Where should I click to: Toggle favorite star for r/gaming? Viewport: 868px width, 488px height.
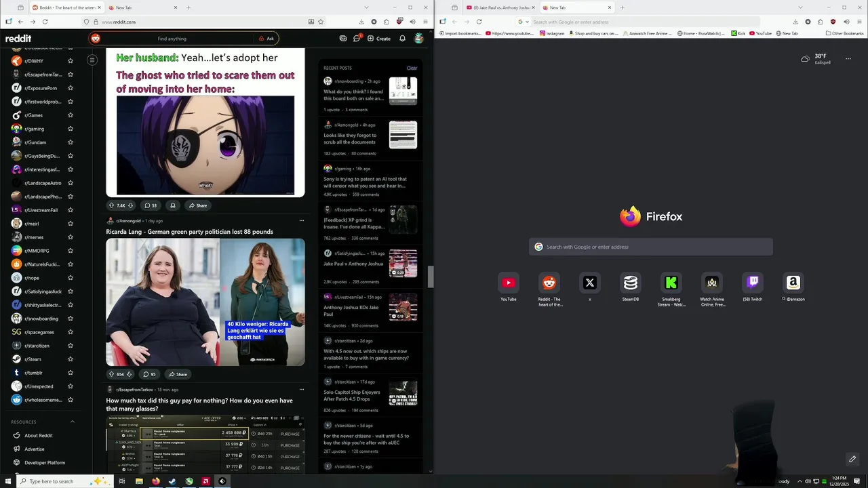click(x=71, y=129)
